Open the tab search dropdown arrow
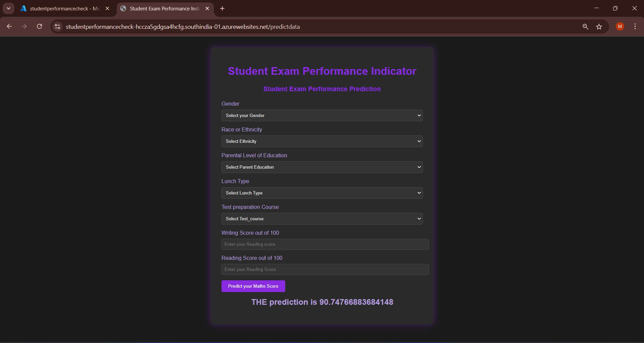This screenshot has height=343, width=644. (x=8, y=8)
